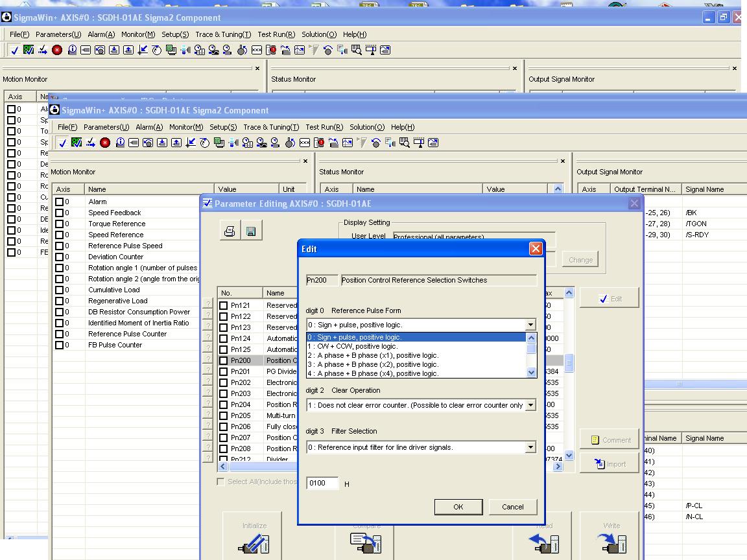Click parameter list vertical scroll down arrow

(569, 455)
